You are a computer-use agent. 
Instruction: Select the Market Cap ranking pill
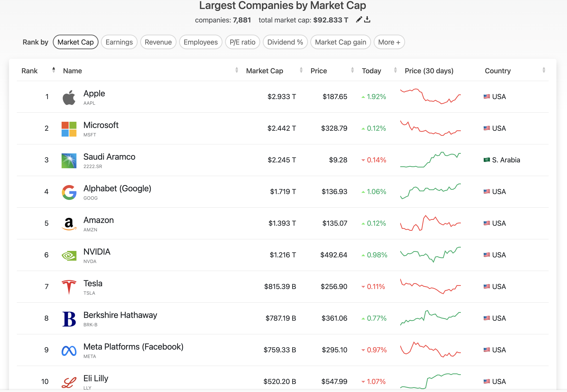point(75,42)
